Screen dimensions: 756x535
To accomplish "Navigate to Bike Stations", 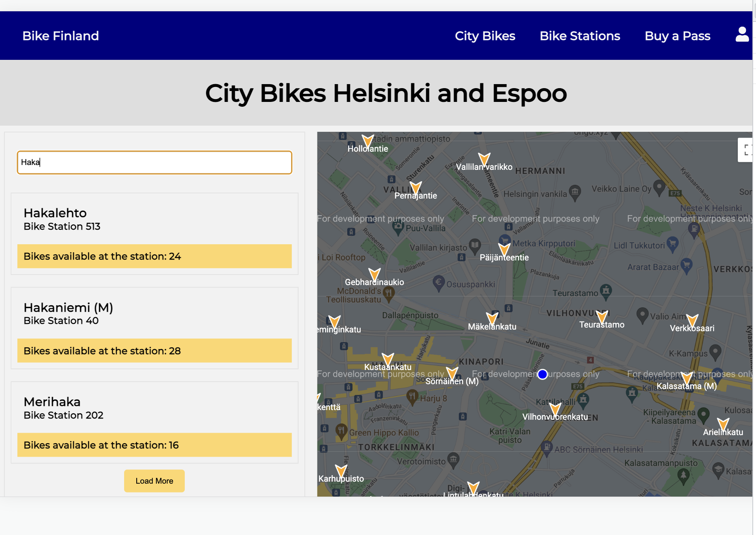I will pos(580,36).
